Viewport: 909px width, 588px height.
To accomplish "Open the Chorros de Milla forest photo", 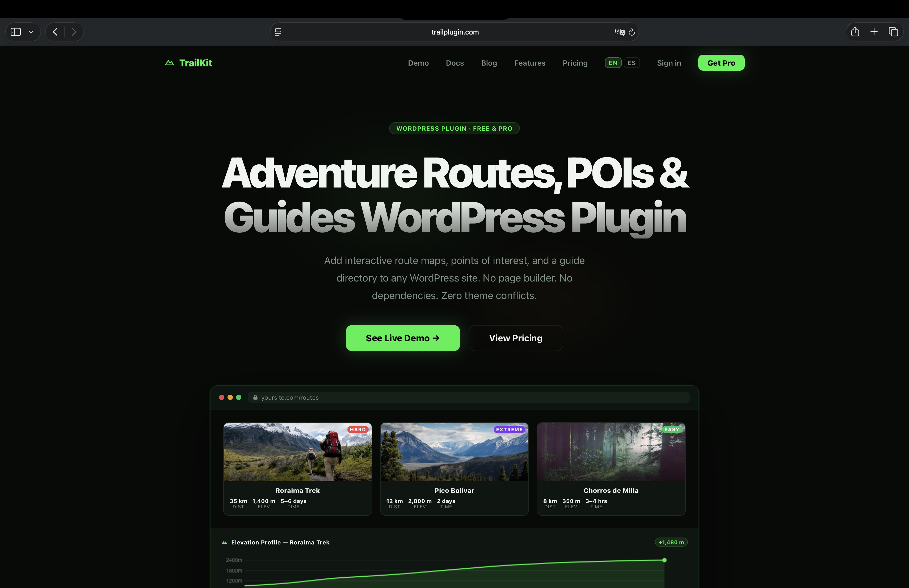I will pos(611,452).
